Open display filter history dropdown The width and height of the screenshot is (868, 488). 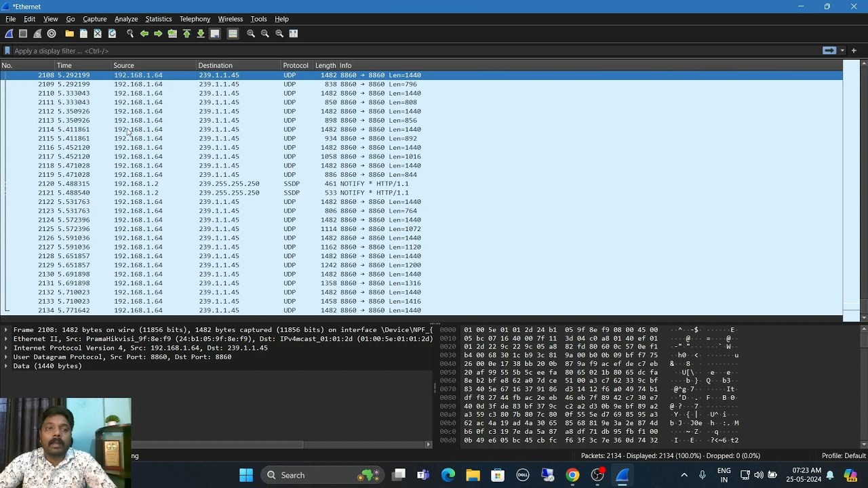point(842,51)
